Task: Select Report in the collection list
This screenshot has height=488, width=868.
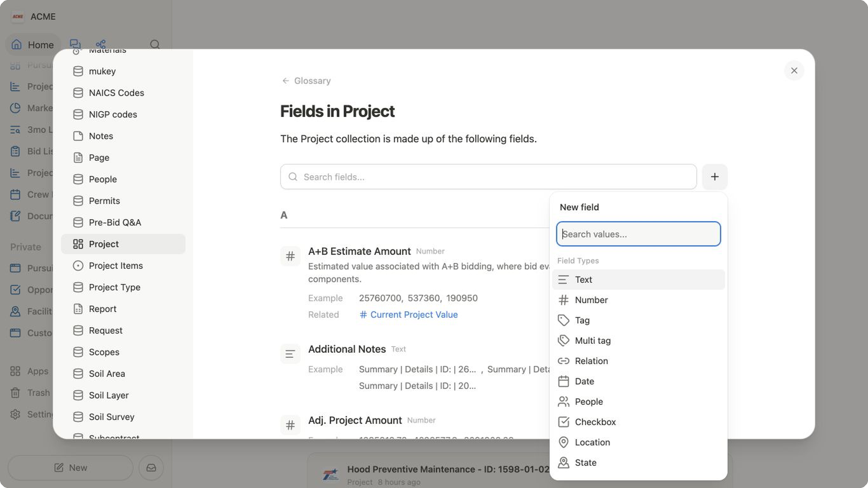Action: coord(123,309)
